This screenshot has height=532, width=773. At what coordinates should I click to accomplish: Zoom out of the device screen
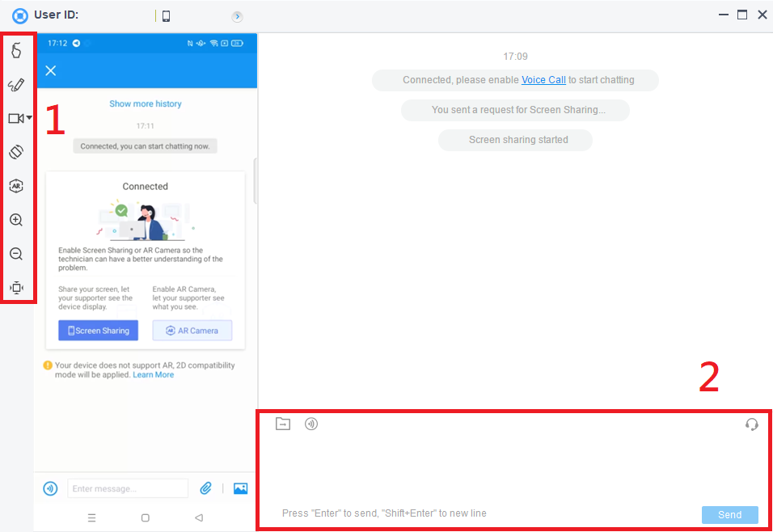(x=16, y=254)
